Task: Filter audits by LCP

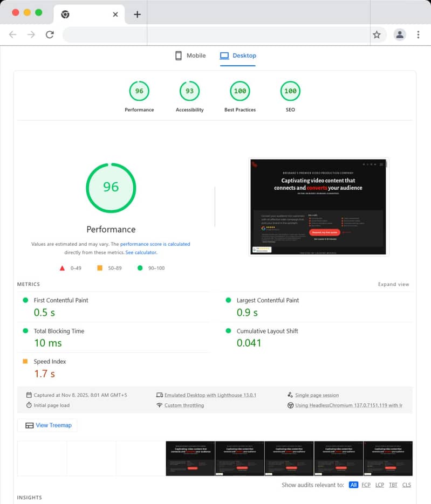Action: click(380, 485)
